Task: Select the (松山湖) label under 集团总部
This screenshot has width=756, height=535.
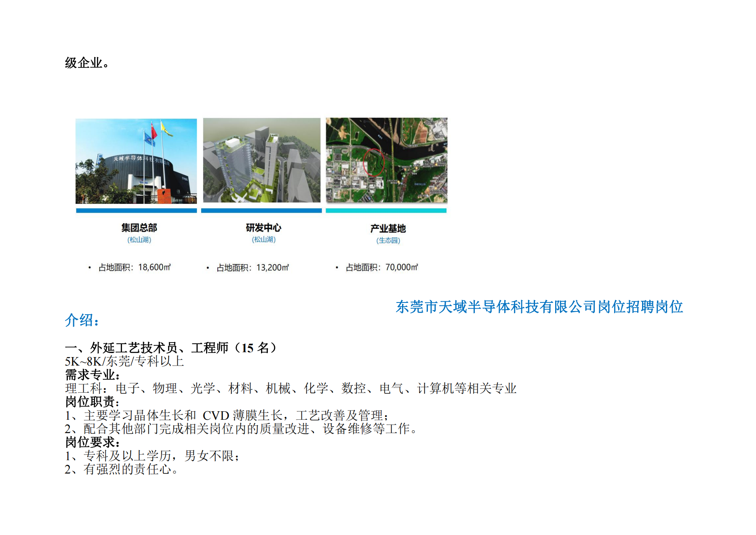Action: 139,240
